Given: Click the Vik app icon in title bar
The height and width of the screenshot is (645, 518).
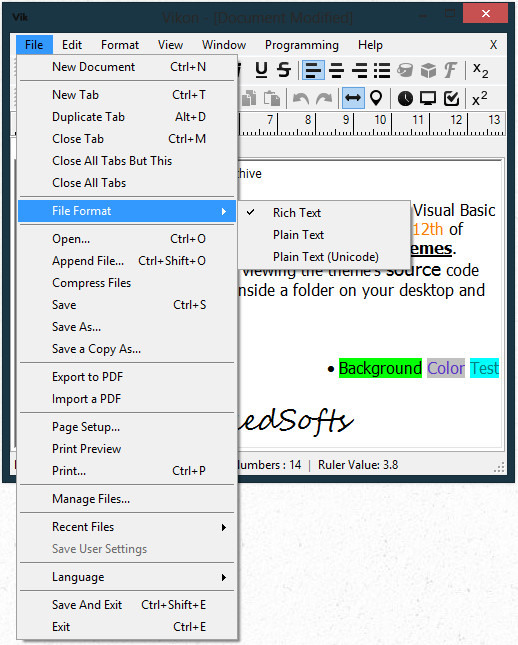Looking at the screenshot, I should (x=20, y=17).
